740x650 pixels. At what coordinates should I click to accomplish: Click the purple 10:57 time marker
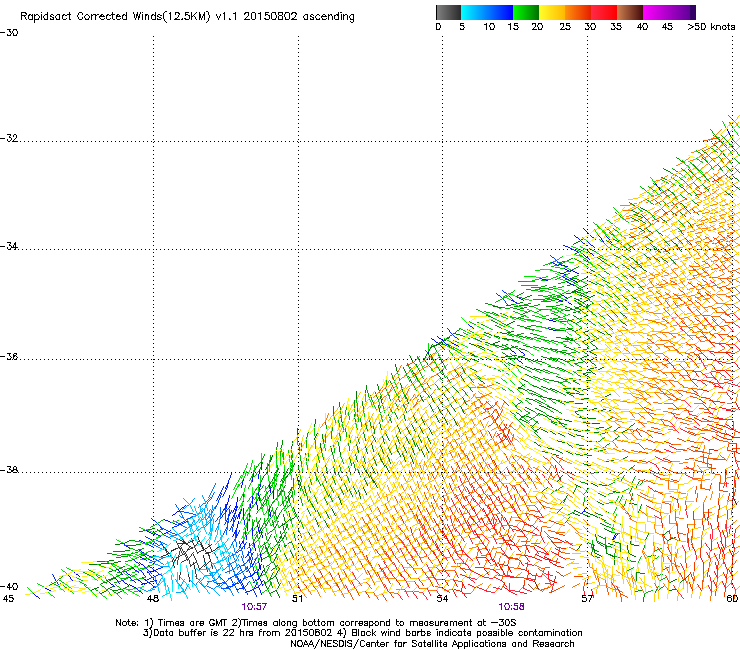[x=254, y=607]
